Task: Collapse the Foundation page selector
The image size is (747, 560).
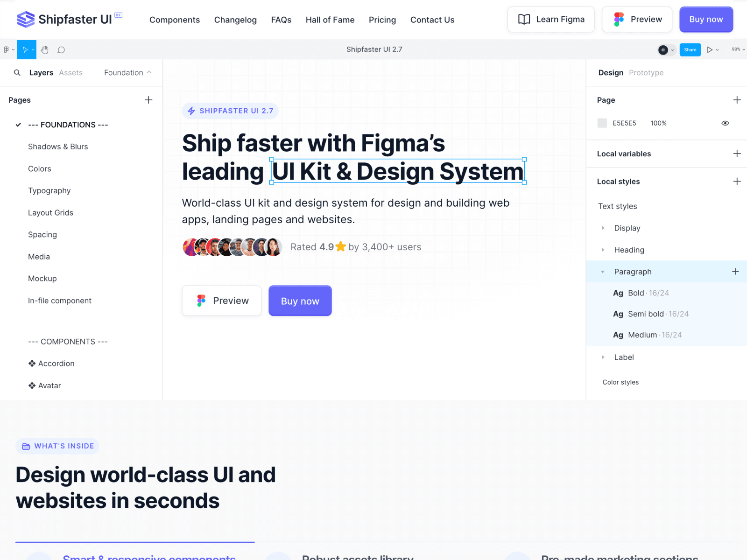Action: click(128, 73)
